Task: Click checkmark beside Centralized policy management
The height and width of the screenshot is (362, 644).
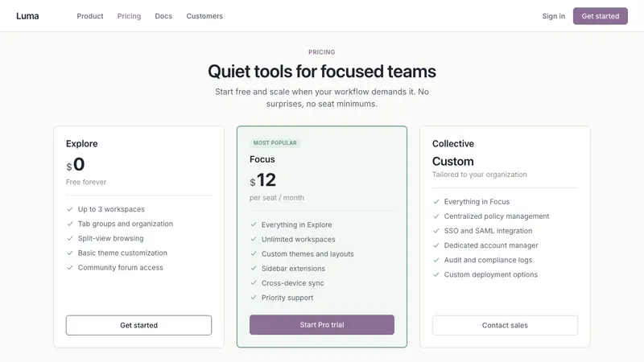Action: coord(436,216)
